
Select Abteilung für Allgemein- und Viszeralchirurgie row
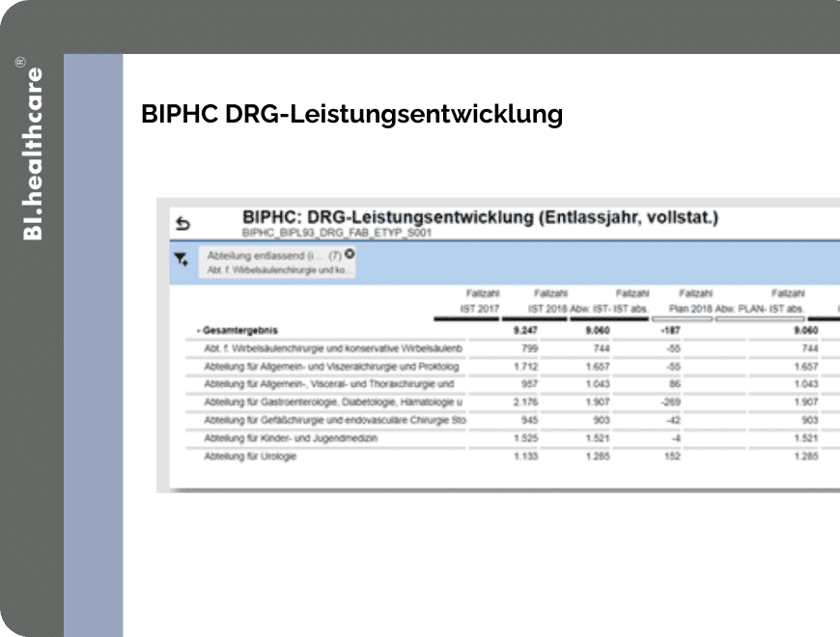coord(331,367)
